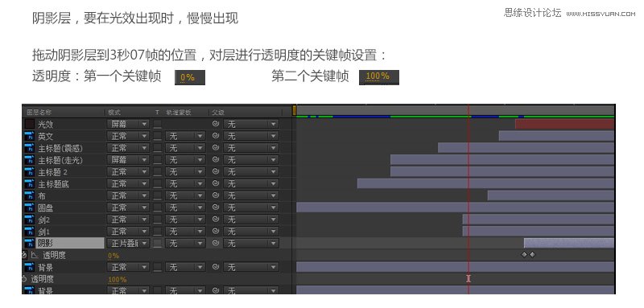Click the parent pick whip of 主标题(震感) layer
This screenshot has height=308, width=644.
point(216,148)
